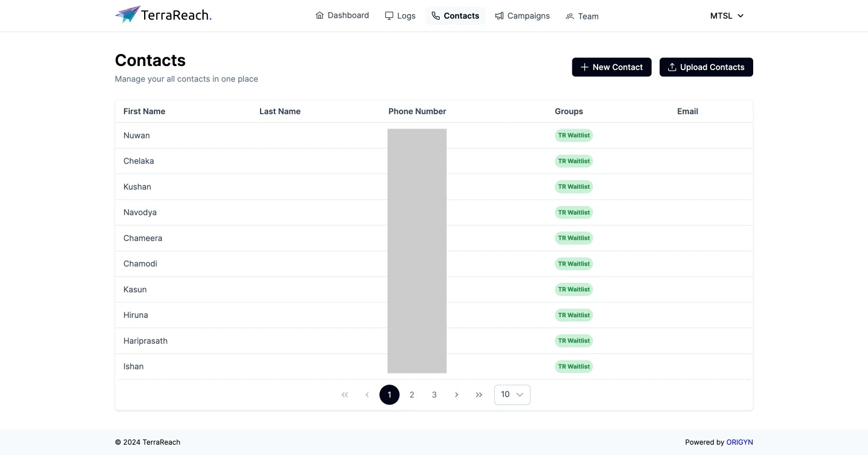
Task: Click TR Waitlist badge in Navodya's row
Action: pos(574,212)
